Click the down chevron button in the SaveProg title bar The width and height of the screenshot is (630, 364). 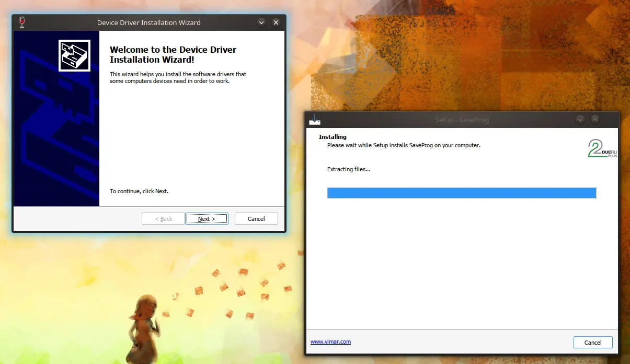580,120
